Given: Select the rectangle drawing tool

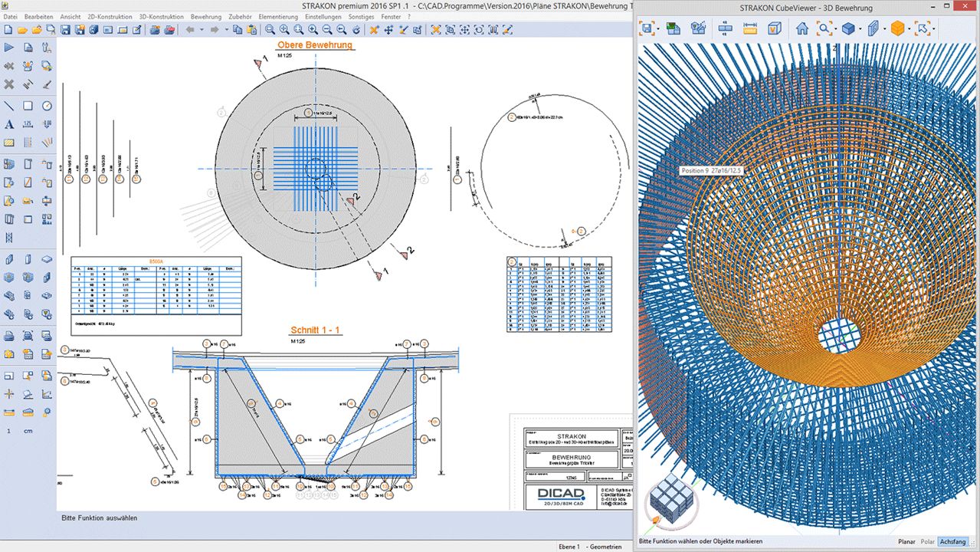Looking at the screenshot, I should pyautogui.click(x=28, y=106).
